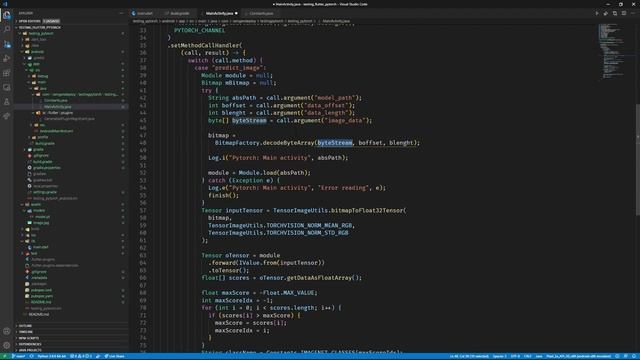The image size is (640, 360).
Task: Click the Python interpreter status bar item
Action: tap(51, 356)
